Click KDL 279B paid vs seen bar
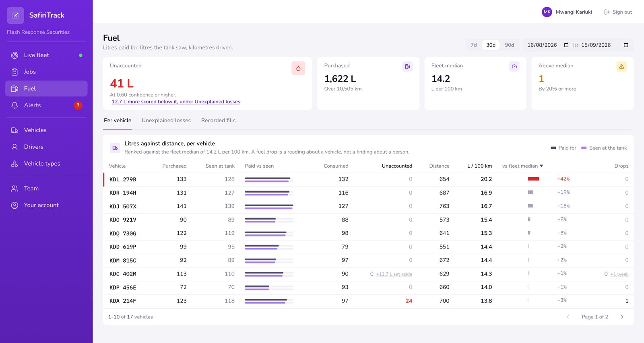Screen dimensions: 644x343 click(269, 179)
